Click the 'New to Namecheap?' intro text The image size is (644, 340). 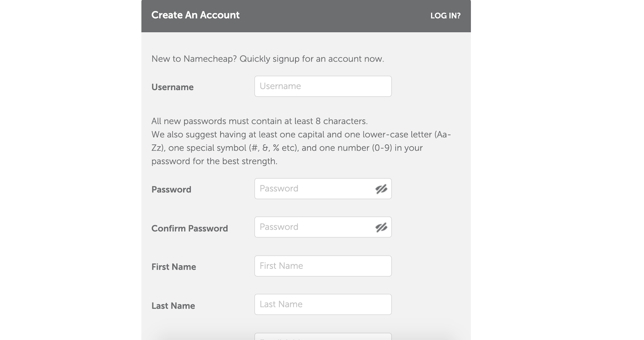coord(267,59)
